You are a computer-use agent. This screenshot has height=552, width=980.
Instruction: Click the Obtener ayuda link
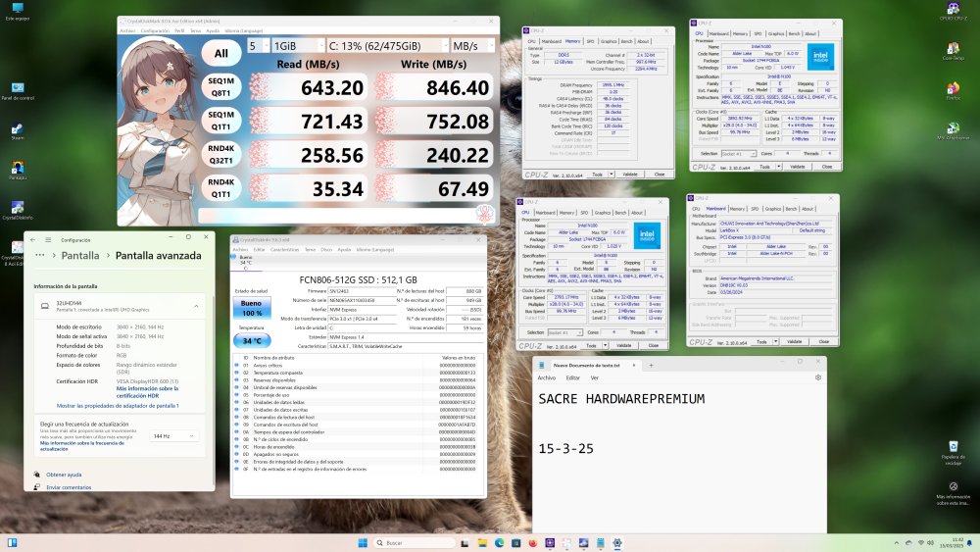(x=64, y=475)
